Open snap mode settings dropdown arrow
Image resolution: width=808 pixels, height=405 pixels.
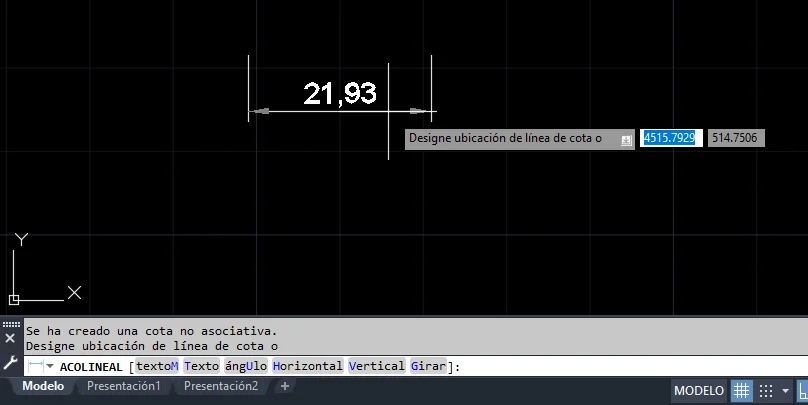785,391
